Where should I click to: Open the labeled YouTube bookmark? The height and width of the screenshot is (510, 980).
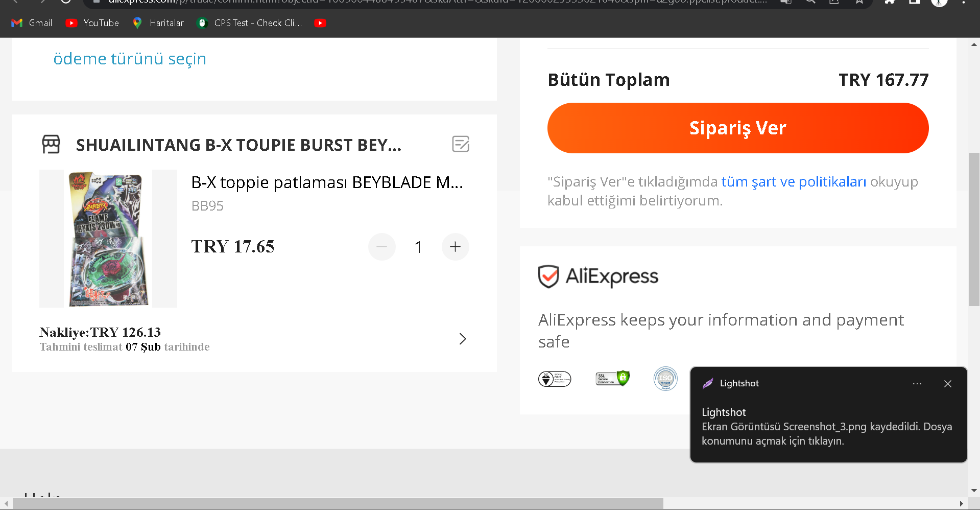click(92, 23)
